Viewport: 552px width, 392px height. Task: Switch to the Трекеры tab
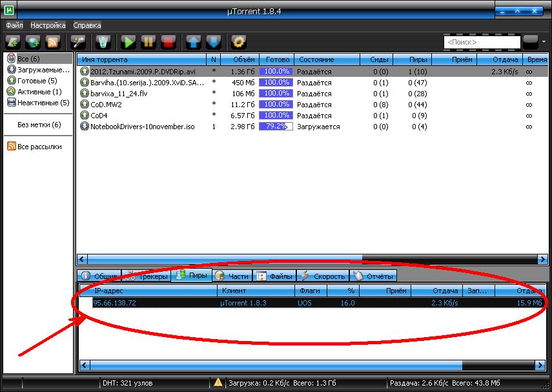[147, 276]
